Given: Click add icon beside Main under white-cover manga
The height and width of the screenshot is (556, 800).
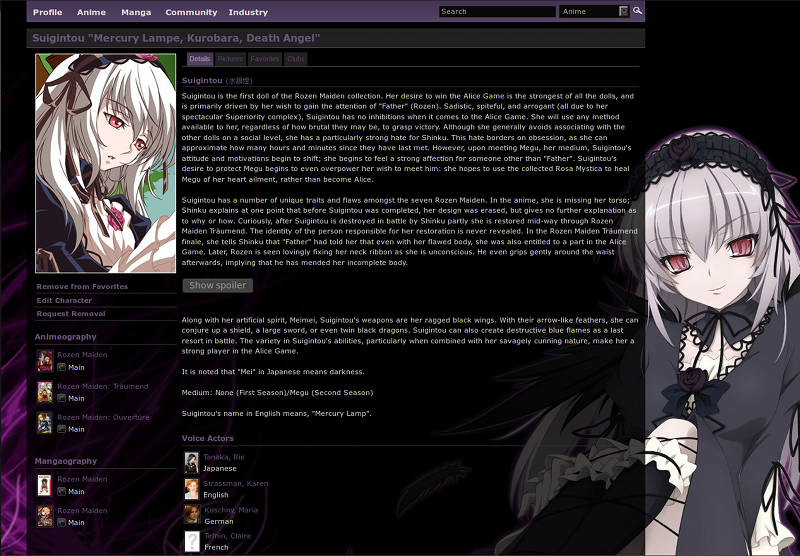Looking at the screenshot, I should (x=62, y=491).
